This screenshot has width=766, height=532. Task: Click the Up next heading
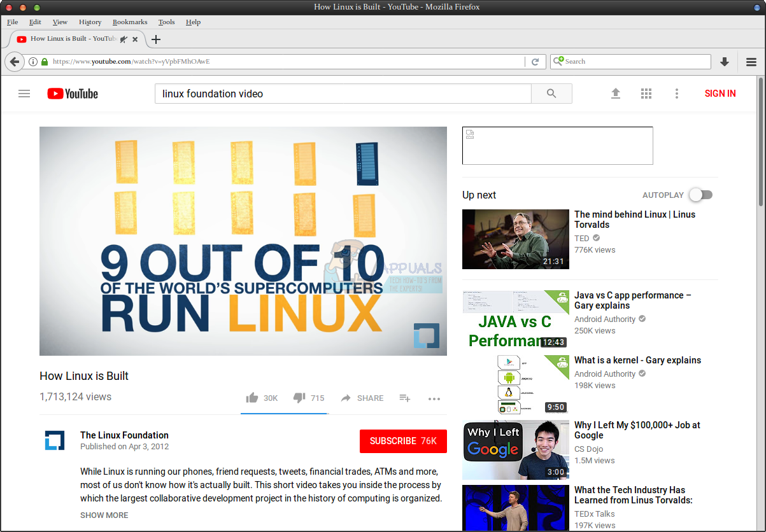tap(479, 195)
